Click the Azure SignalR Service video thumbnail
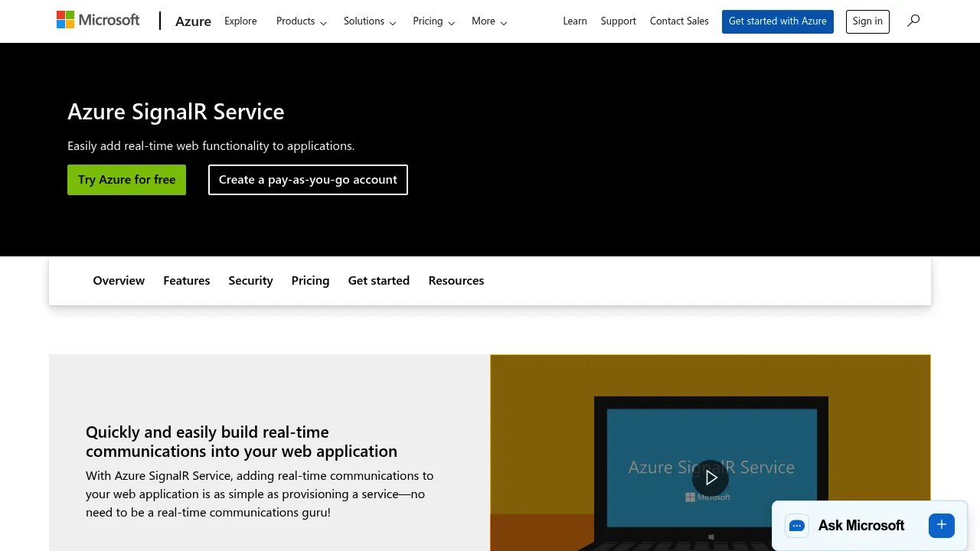The image size is (980, 551). click(710, 453)
